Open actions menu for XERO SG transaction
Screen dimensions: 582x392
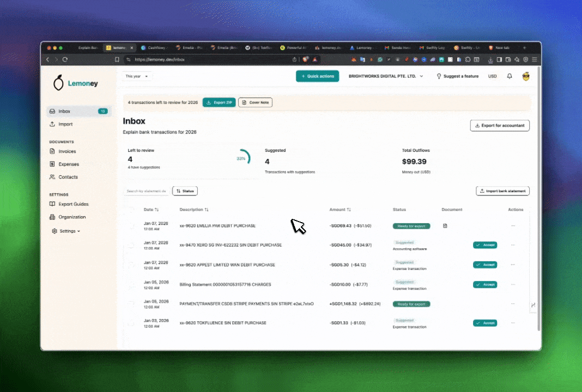tap(513, 246)
